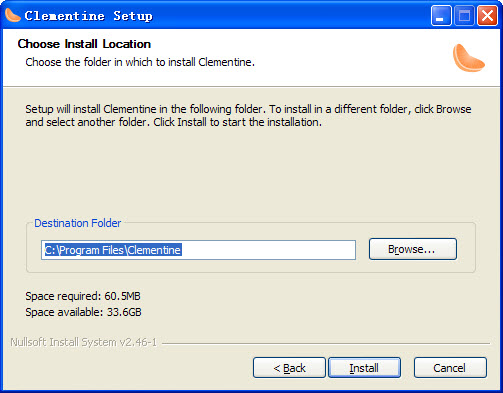
Task: Cancel the Clementine setup
Action: (450, 368)
